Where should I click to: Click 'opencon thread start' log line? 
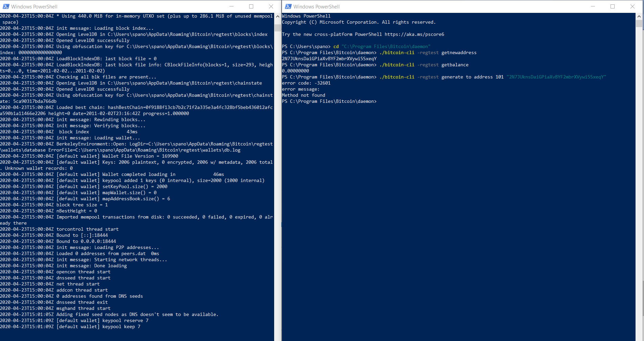pos(55,272)
